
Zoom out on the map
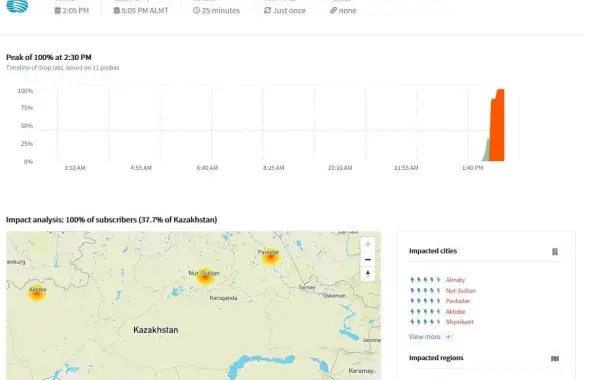[368, 259]
